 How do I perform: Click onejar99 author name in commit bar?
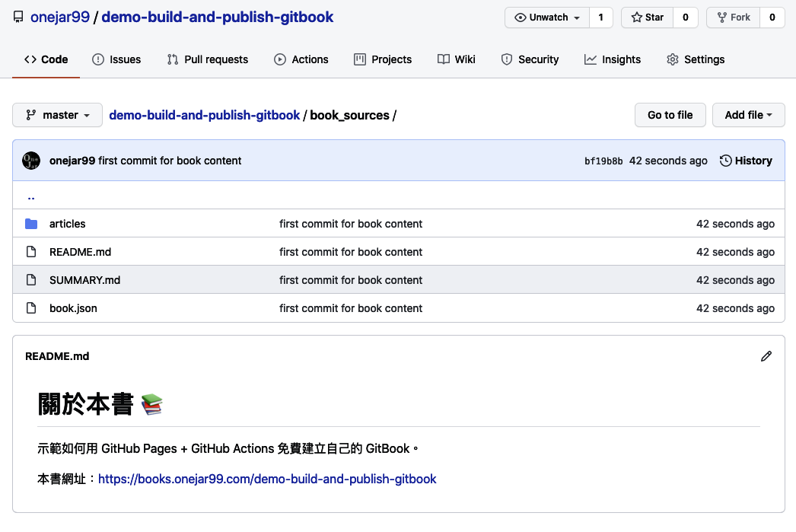pos(72,161)
